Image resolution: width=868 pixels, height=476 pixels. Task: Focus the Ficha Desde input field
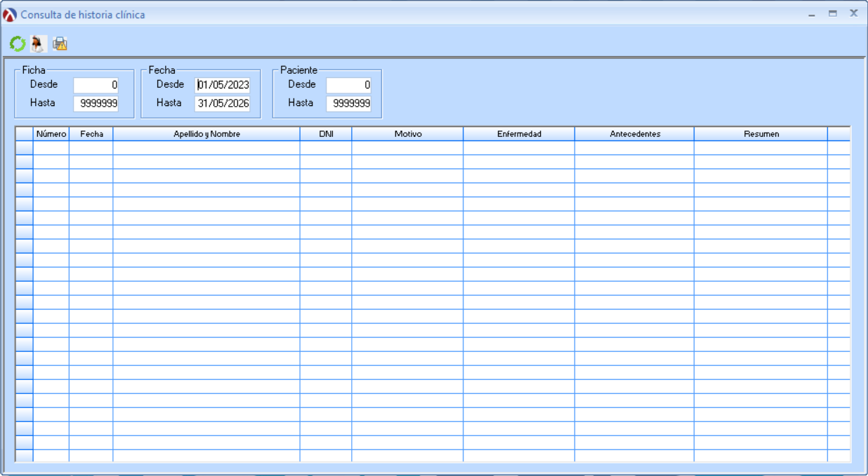[x=96, y=85]
